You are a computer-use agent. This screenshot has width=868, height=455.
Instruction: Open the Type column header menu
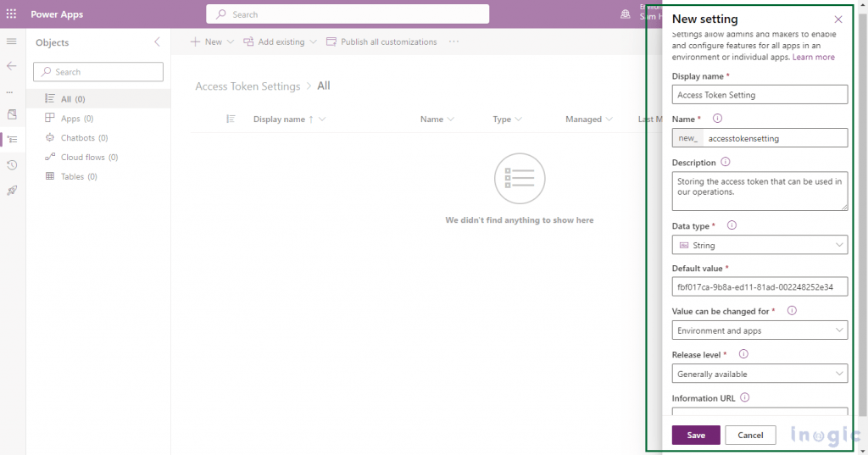[507, 119]
